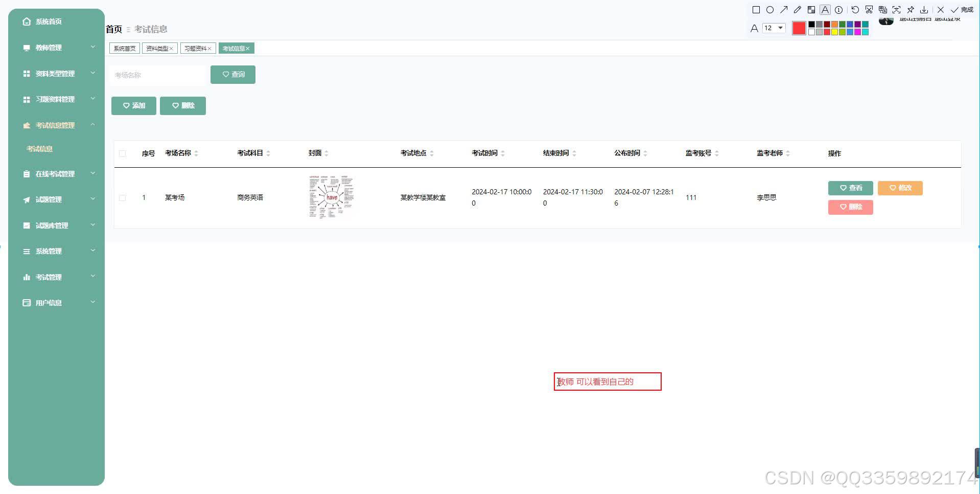Open the 考试信息 submenu item

point(40,149)
